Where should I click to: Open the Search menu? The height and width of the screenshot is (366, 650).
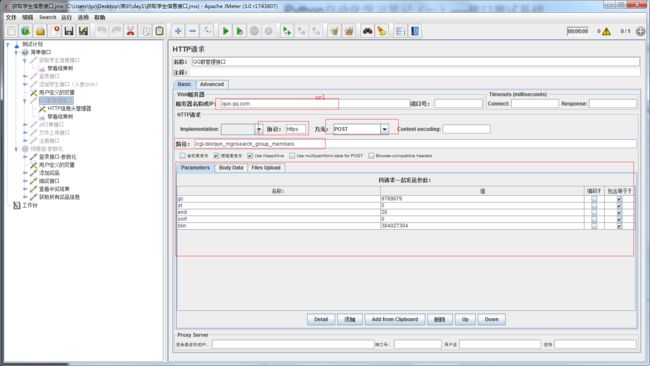[48, 17]
